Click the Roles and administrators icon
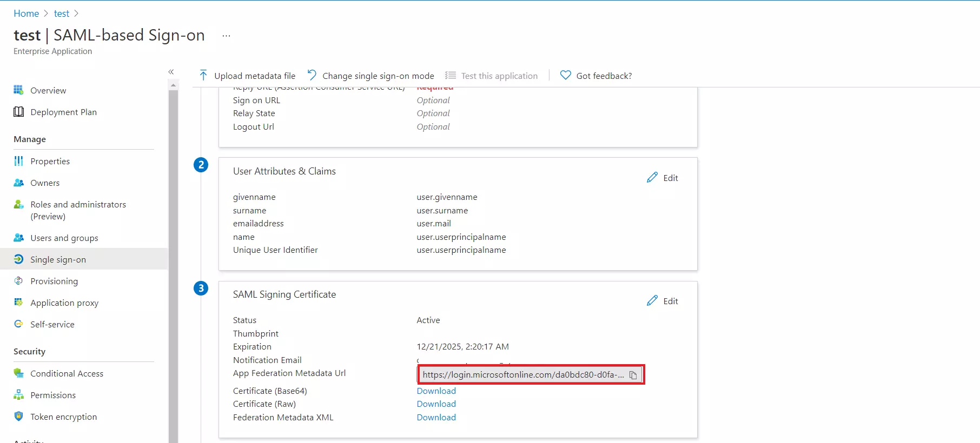The image size is (980, 443). click(18, 204)
